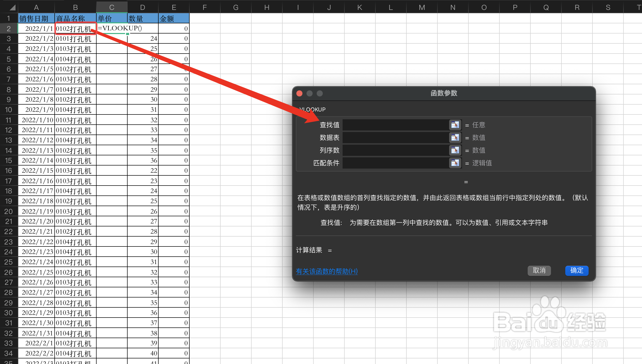
Task: Click range selector icon for 列序数 field
Action: 455,150
